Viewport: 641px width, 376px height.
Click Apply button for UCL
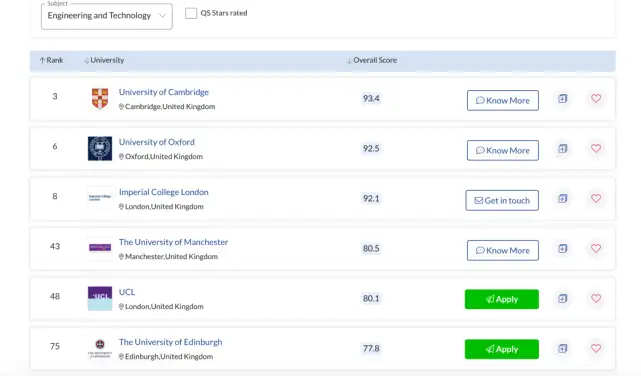pyautogui.click(x=502, y=299)
